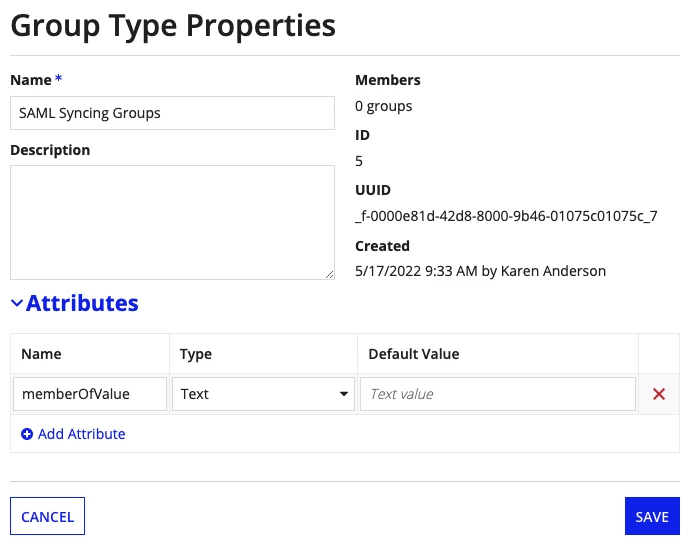The image size is (693, 548).
Task: Click the Group Type Properties title
Action: pyautogui.click(x=173, y=26)
